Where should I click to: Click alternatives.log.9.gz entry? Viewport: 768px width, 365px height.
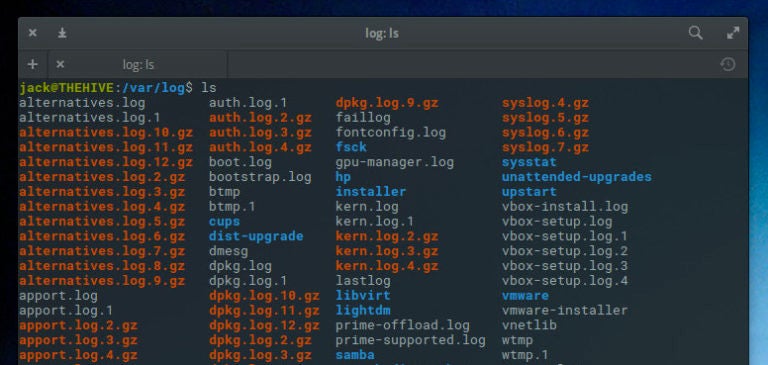pyautogui.click(x=102, y=281)
